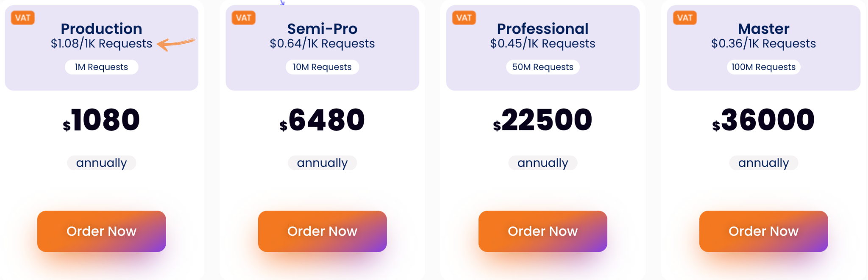This screenshot has width=868, height=280.
Task: Click the VAT badge on Production plan
Action: pos(23,18)
